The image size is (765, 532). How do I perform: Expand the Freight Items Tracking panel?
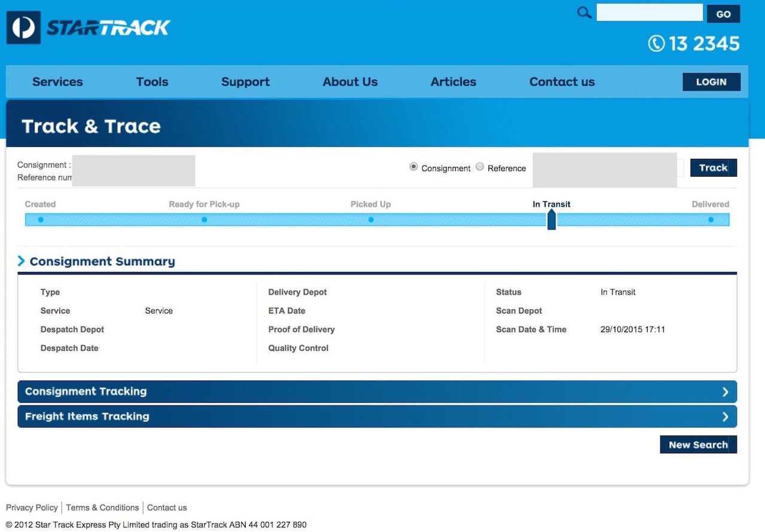coord(377,417)
